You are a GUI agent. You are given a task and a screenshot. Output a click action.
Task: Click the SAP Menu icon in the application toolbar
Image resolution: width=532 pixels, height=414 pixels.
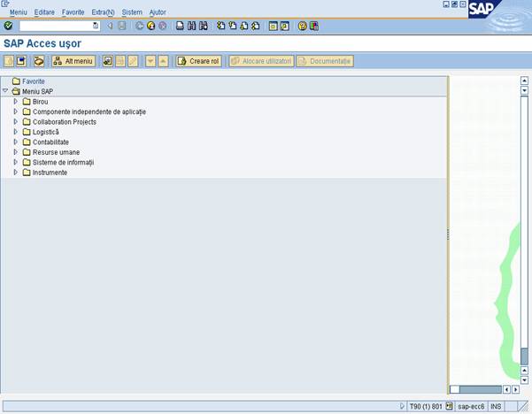click(x=21, y=61)
